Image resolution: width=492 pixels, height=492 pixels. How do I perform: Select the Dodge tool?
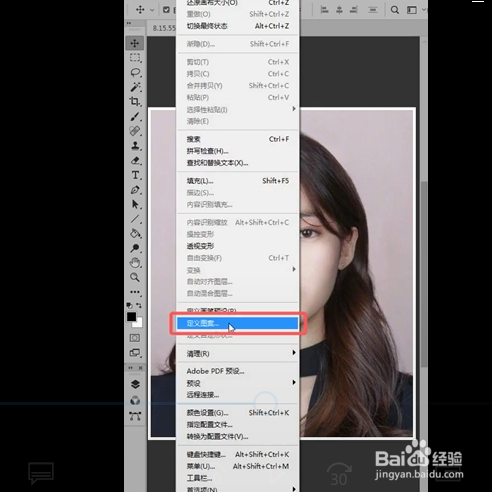point(135,248)
